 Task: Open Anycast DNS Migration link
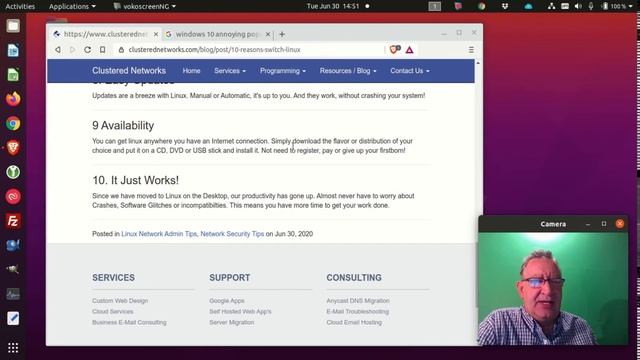click(x=358, y=301)
